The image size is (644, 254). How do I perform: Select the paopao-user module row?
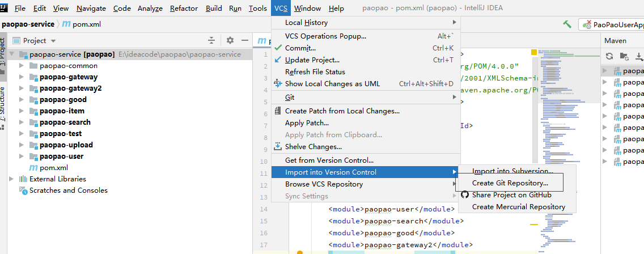(x=130, y=156)
